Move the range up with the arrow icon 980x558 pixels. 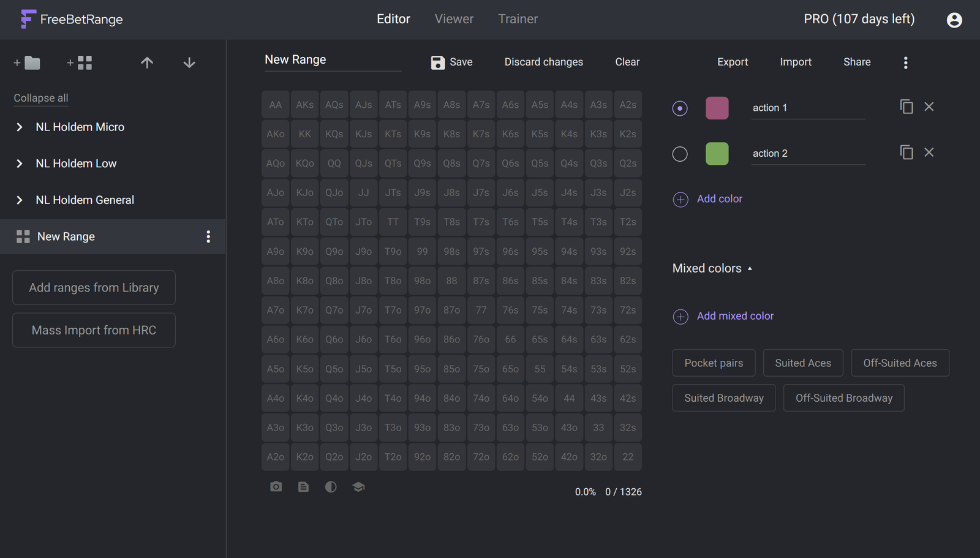coord(147,62)
